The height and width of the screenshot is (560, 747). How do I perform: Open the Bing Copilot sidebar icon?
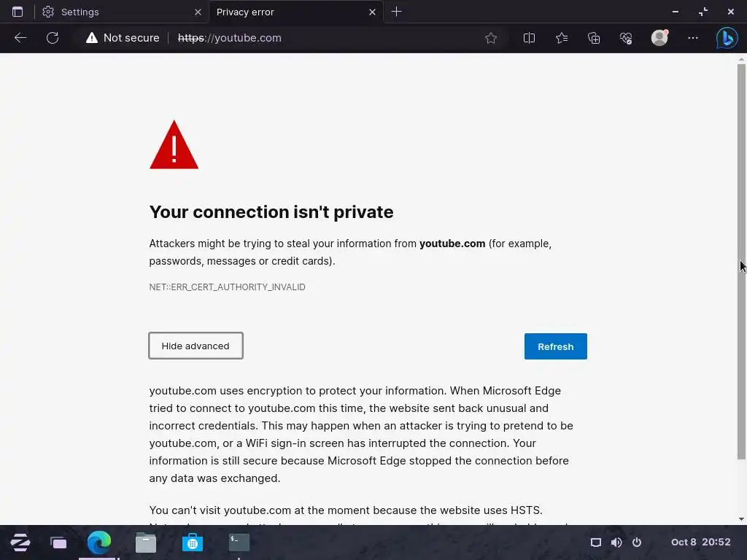(x=727, y=38)
